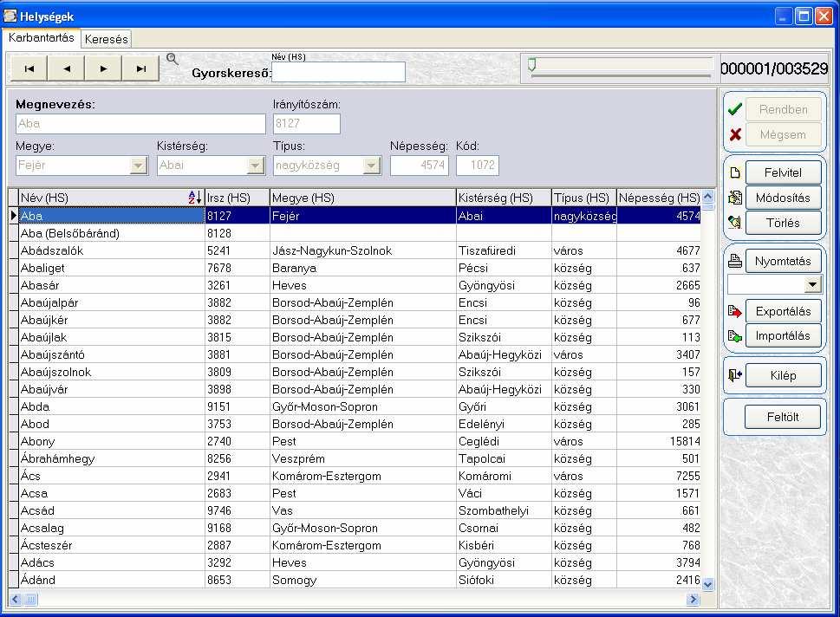The image size is (840, 617).
Task: Click the Népesség field showing 4574
Action: pos(419,165)
